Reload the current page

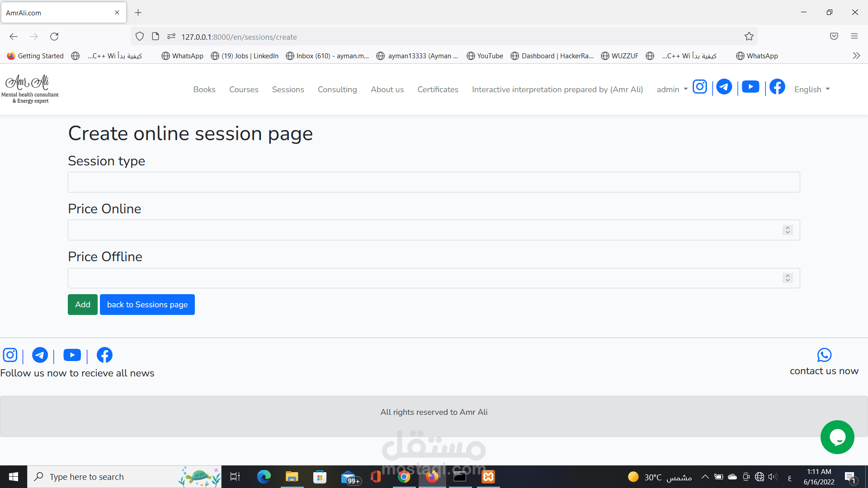coord(54,37)
